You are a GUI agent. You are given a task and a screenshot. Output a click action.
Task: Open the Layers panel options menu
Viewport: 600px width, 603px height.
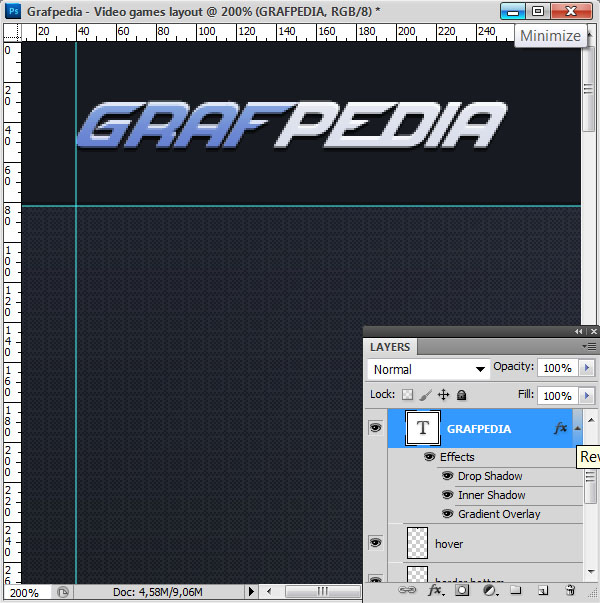tap(589, 346)
